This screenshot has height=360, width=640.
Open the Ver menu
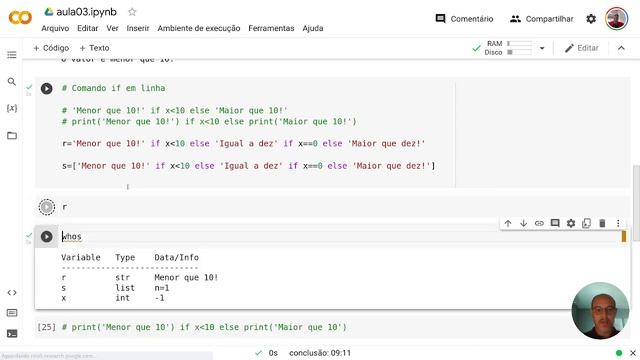click(x=112, y=28)
